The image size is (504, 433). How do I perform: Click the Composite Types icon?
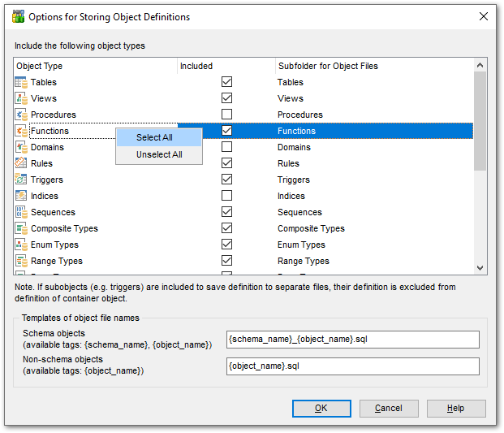click(x=21, y=228)
